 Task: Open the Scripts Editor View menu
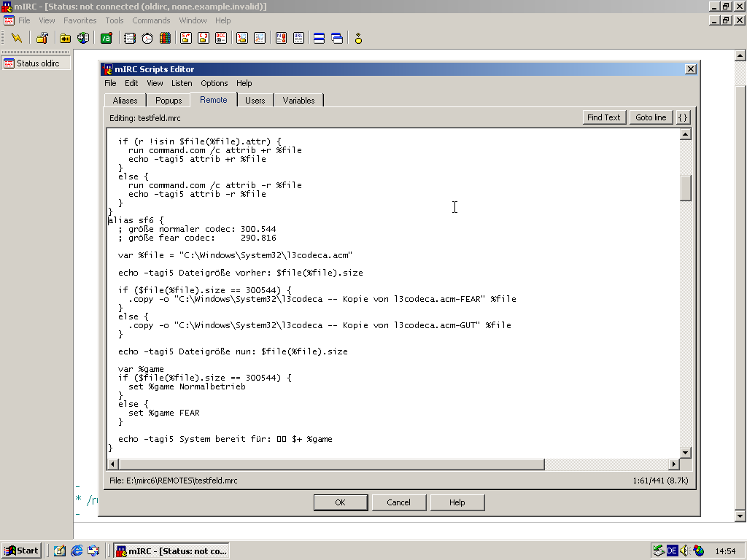coord(155,83)
